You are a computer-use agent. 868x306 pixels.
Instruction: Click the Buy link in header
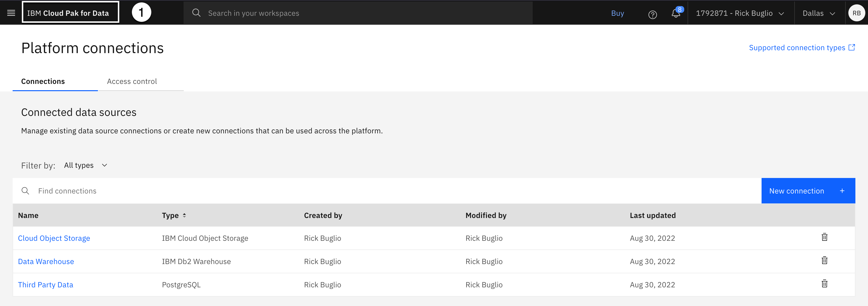(x=617, y=13)
